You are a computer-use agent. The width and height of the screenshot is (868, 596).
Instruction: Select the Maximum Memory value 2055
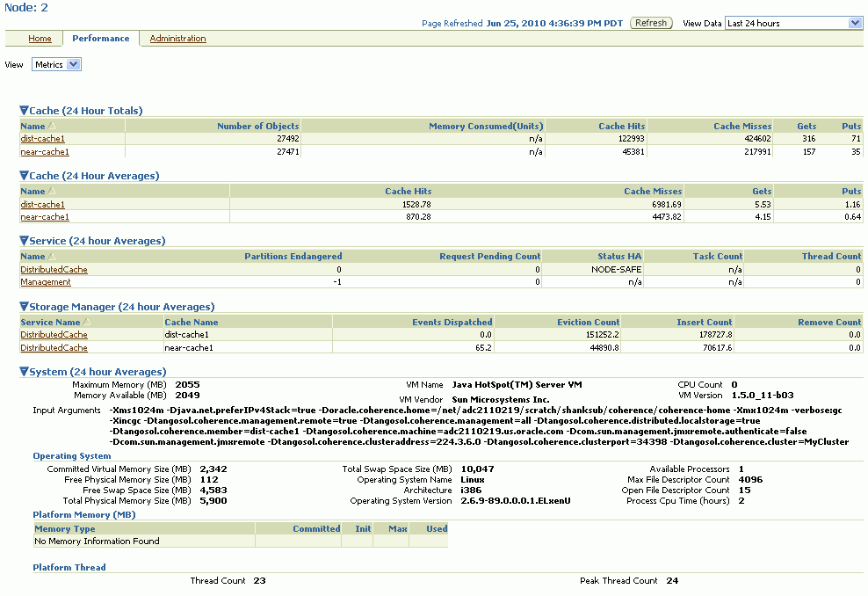pyautogui.click(x=187, y=384)
